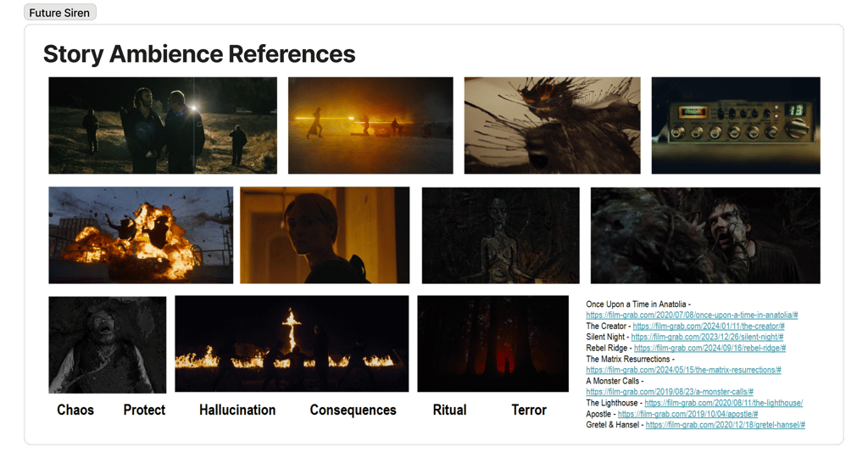Image resolution: width=868 pixels, height=469 pixels.
Task: Visit The Matrix Resurrections film-grab link
Action: point(684,370)
